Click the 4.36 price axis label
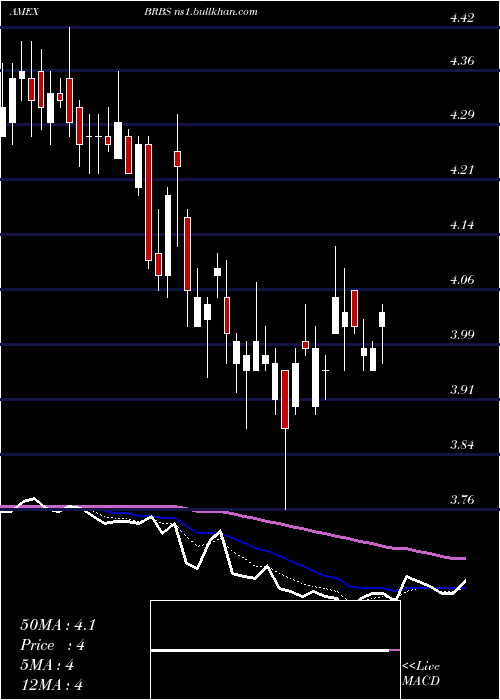Viewport: 500px width, 700px height. pos(462,61)
